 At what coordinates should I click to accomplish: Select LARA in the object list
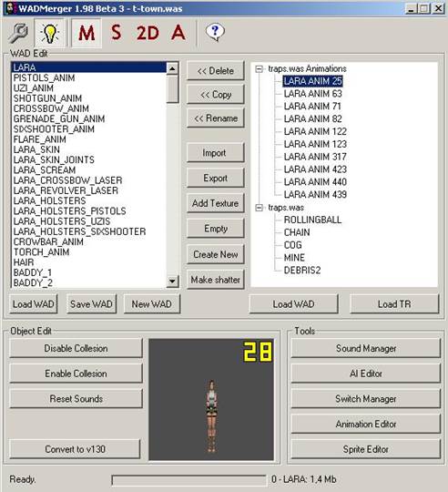tap(89, 67)
